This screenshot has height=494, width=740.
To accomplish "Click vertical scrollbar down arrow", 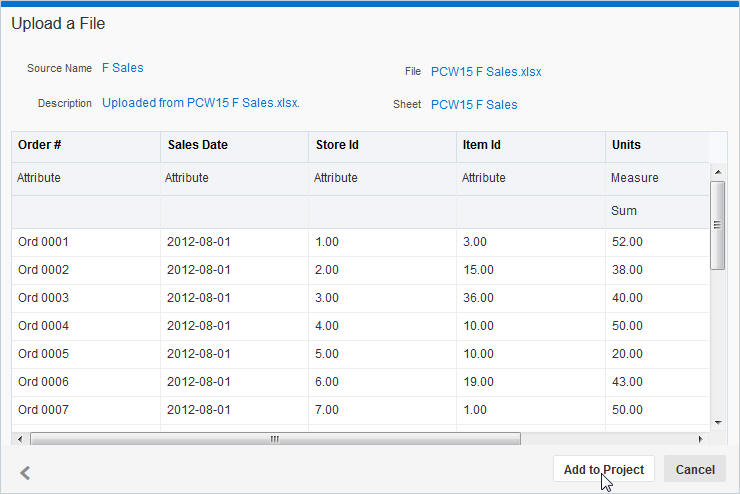I will coord(718,422).
